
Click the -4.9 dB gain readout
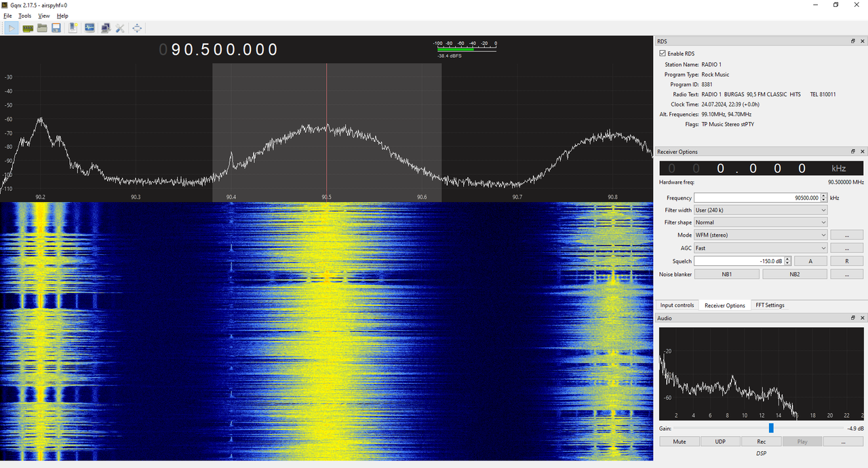pos(855,429)
